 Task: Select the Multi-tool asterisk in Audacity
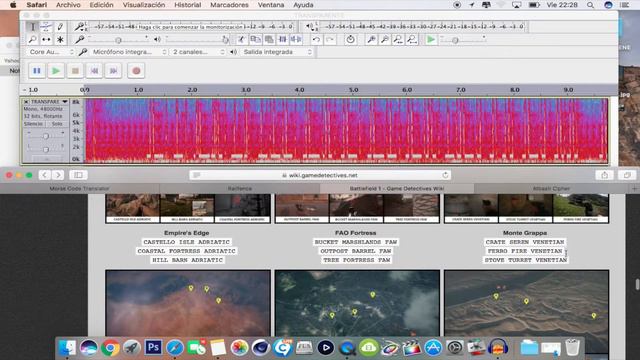click(60, 40)
